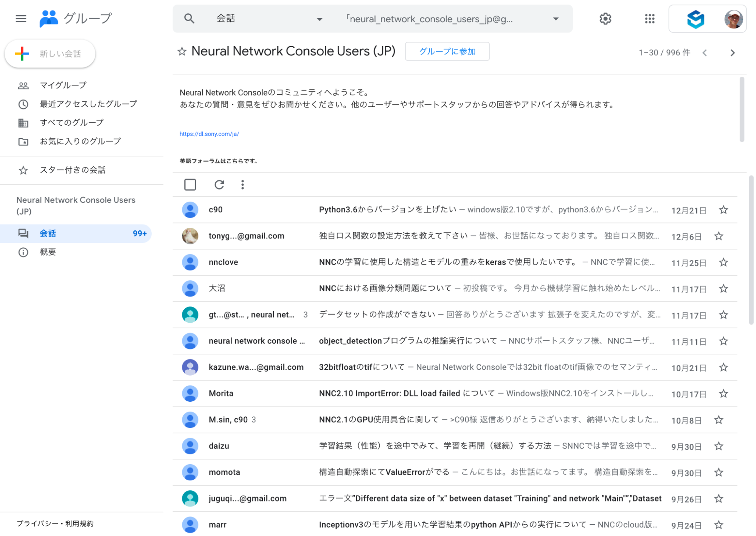
Task: Open the more options three-dot menu
Action: point(242,185)
